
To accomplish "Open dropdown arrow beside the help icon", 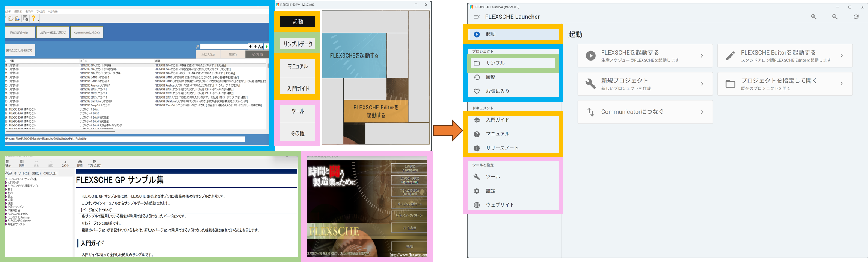I will click(x=38, y=20).
